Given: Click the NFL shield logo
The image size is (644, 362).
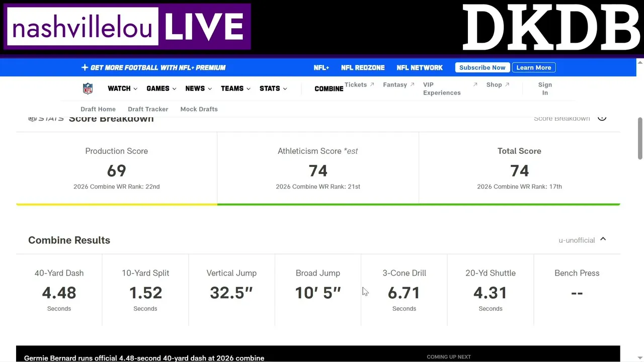Looking at the screenshot, I should pyautogui.click(x=88, y=88).
